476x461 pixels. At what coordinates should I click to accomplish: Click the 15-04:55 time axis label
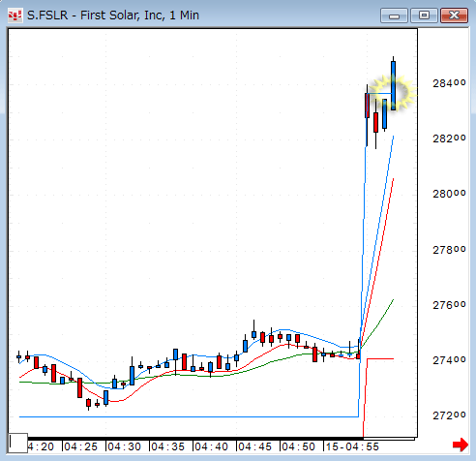pyautogui.click(x=352, y=446)
